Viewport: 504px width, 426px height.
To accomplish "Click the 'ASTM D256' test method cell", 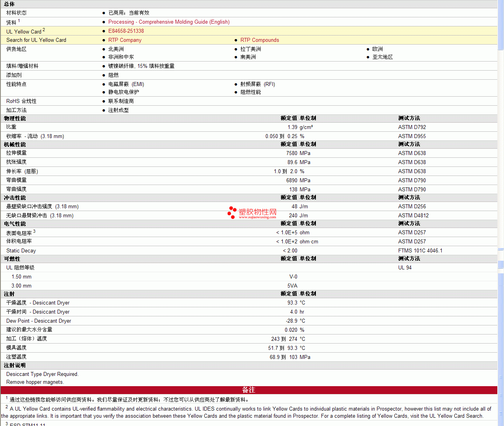I will click(412, 207).
